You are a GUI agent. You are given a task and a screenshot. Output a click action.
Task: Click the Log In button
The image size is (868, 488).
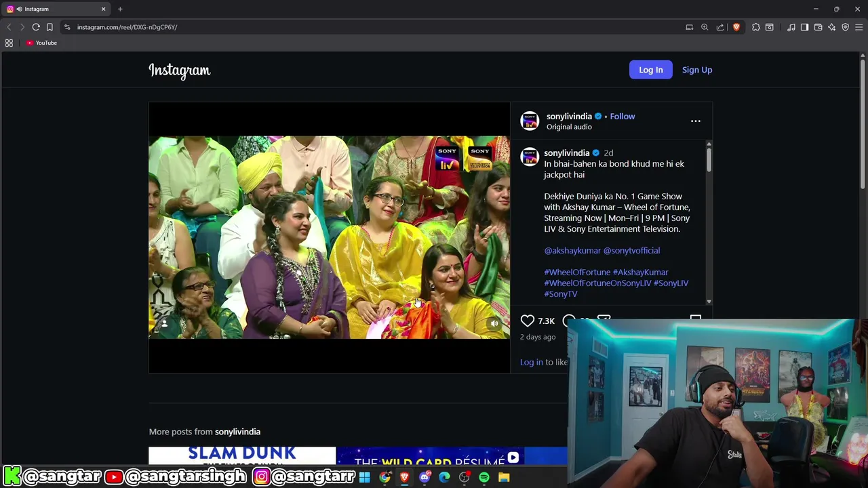click(651, 70)
